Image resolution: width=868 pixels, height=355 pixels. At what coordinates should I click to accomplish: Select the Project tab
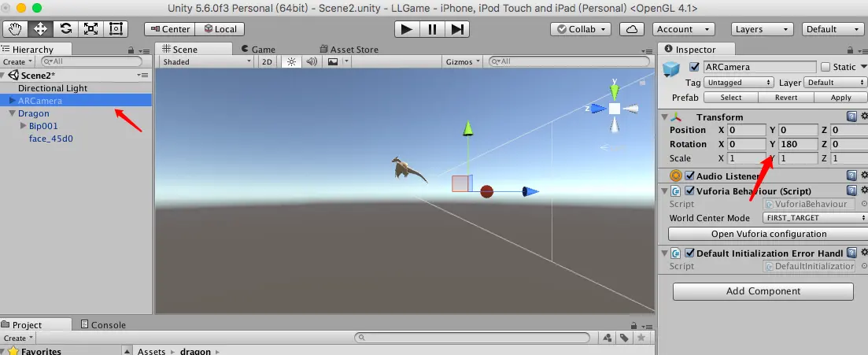(35, 324)
